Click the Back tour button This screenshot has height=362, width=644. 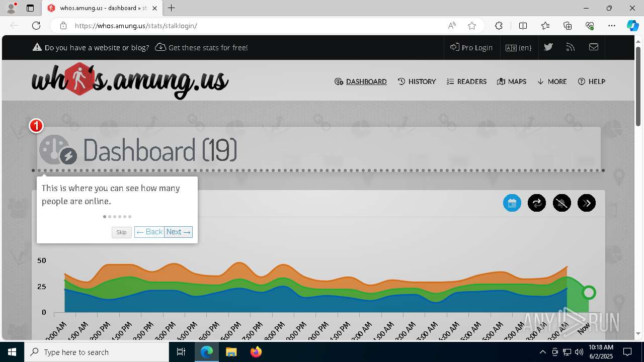point(149,232)
